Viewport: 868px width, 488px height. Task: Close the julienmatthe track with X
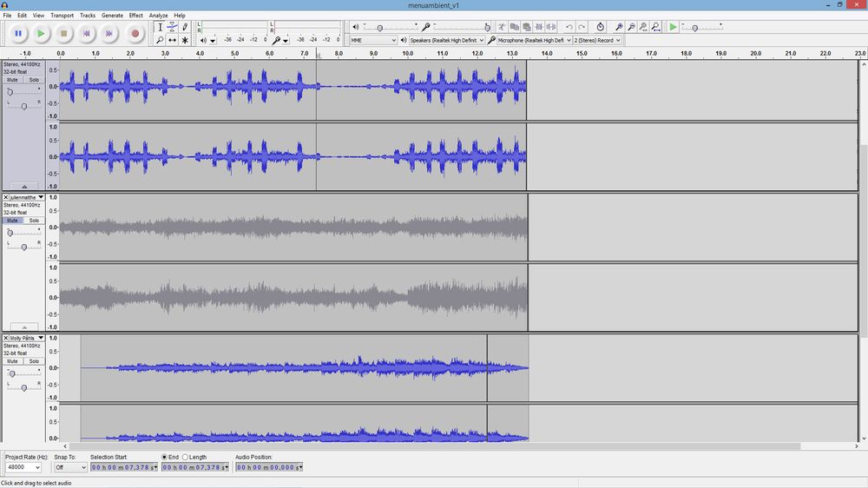(x=5, y=197)
